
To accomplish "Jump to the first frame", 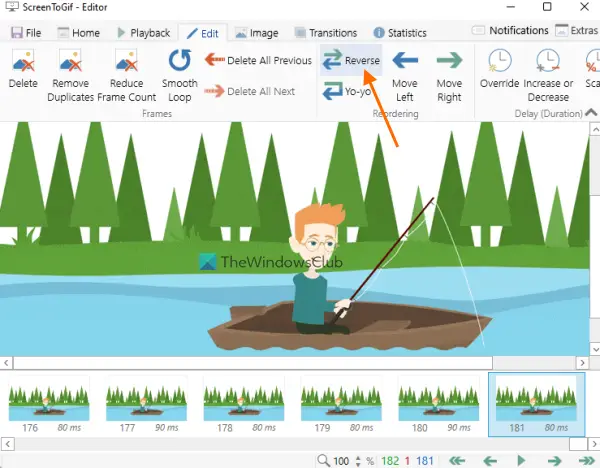I will (457, 461).
